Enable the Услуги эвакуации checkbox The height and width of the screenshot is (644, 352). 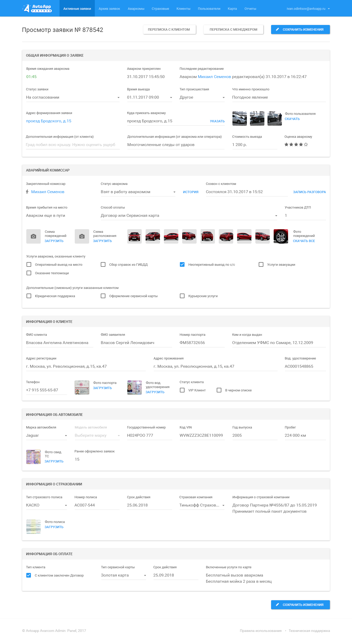(x=261, y=265)
